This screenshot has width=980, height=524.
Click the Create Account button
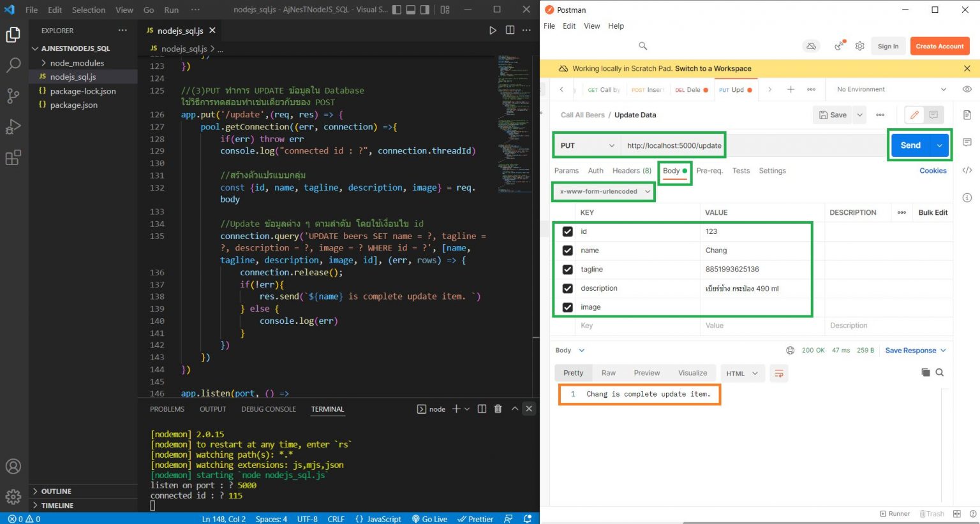(939, 46)
